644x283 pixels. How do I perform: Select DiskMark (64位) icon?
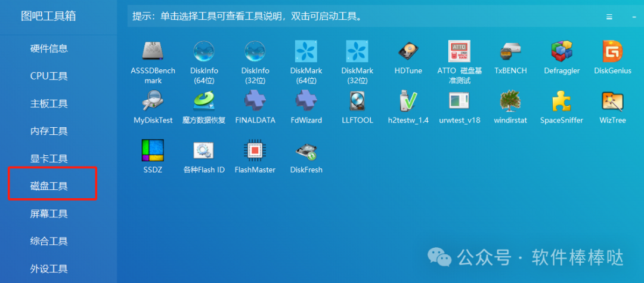(x=306, y=51)
